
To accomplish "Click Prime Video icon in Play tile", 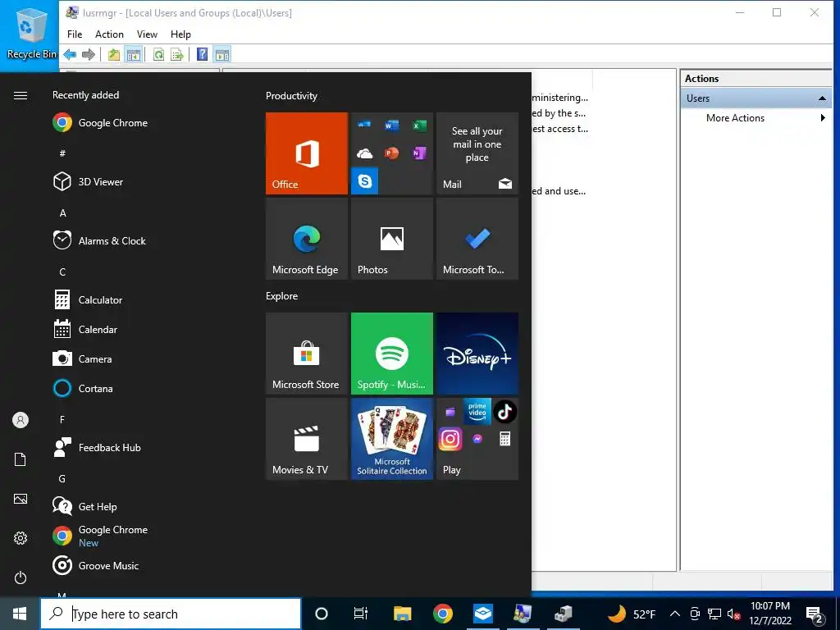I will 477,412.
